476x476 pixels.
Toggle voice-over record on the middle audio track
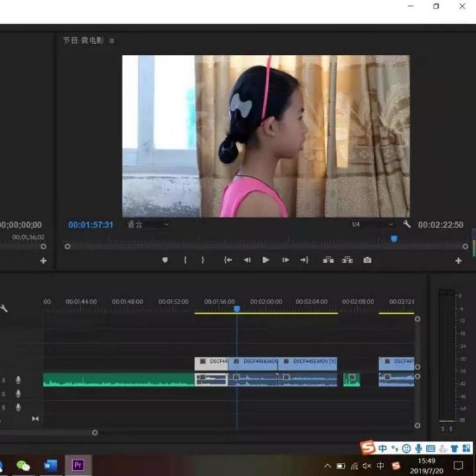(x=19, y=394)
